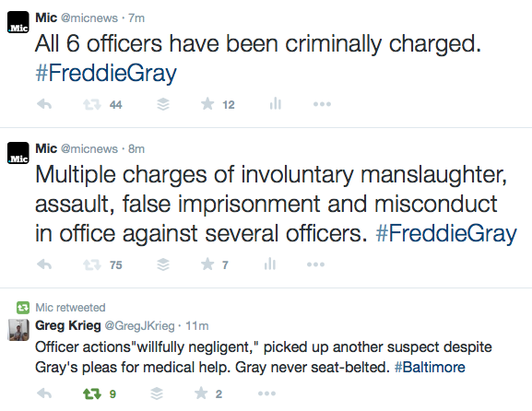Screen dimensions: 532x411
Task: Open Greg Krieg's profile photo
Action: (18, 330)
